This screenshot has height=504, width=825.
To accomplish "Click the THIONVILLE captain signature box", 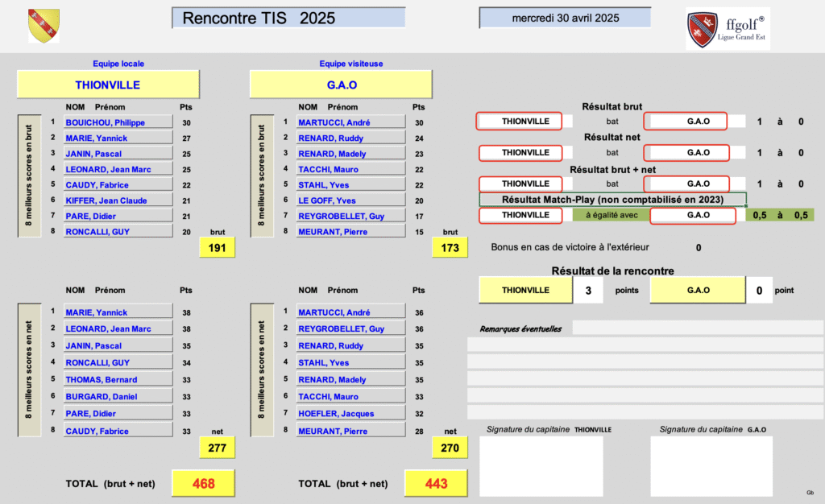I will coord(541,466).
